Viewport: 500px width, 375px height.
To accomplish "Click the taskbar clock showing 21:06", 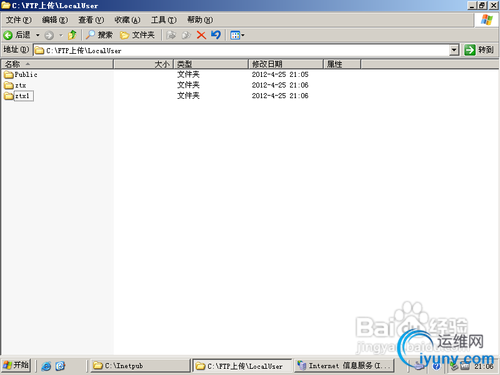I will pyautogui.click(x=484, y=366).
